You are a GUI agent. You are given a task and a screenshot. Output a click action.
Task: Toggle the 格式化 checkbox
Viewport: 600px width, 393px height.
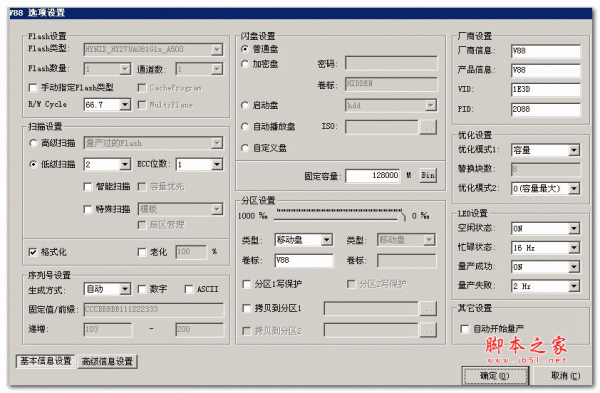tap(33, 252)
